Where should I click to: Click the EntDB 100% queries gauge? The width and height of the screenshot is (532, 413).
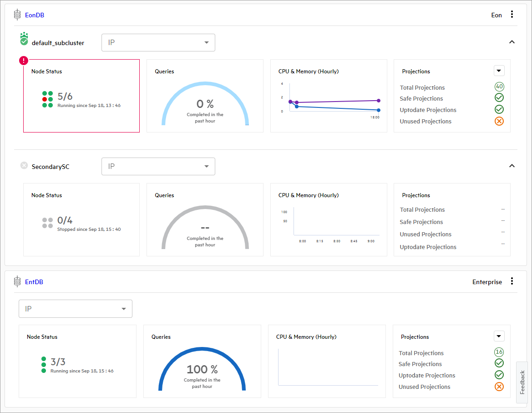point(202,369)
